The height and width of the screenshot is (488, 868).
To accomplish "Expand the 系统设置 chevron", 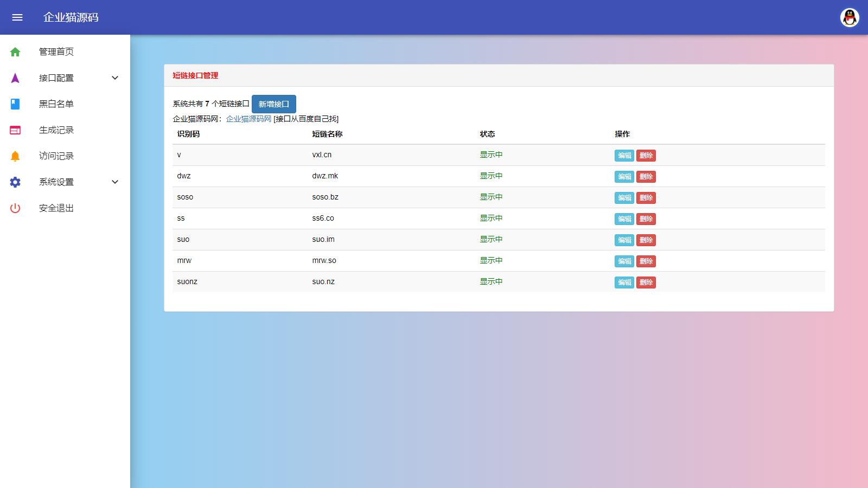I will point(115,182).
